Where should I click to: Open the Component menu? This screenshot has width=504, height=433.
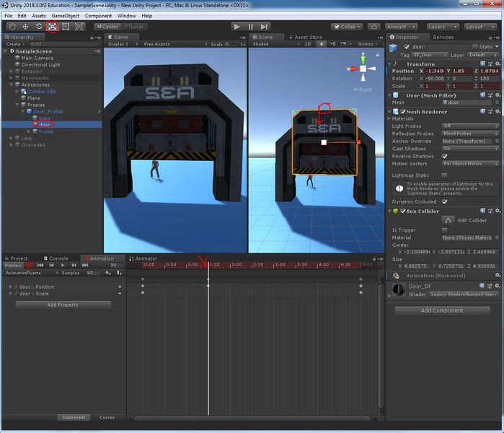click(98, 16)
